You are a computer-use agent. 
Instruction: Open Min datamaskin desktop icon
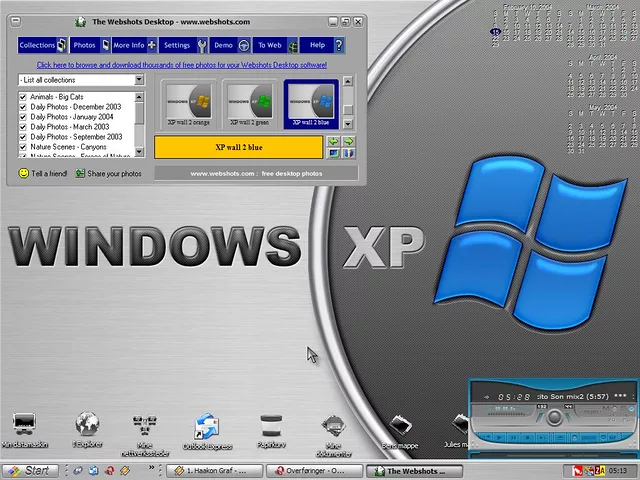(24, 430)
